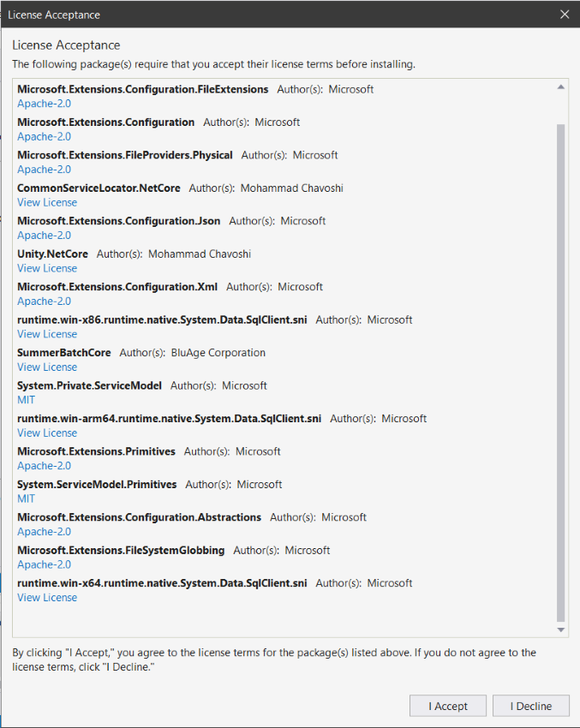Image resolution: width=580 pixels, height=728 pixels.
Task: Click the I Decline button
Action: tap(531, 706)
